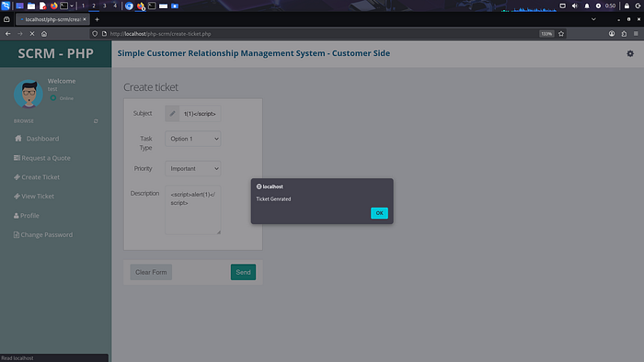Bookmark this page with the star icon

point(561,34)
